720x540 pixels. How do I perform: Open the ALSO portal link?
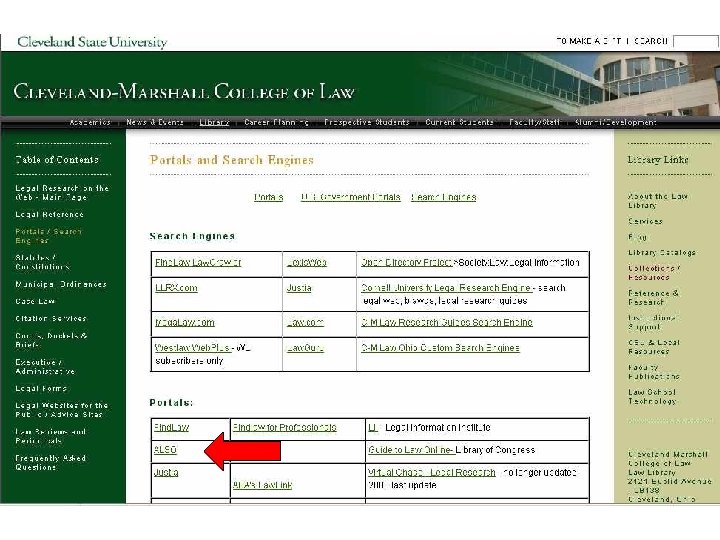coord(165,450)
